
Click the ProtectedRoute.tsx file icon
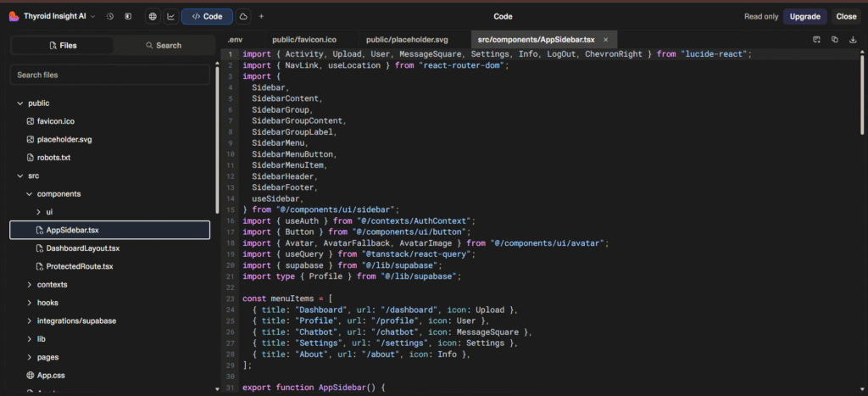click(39, 266)
